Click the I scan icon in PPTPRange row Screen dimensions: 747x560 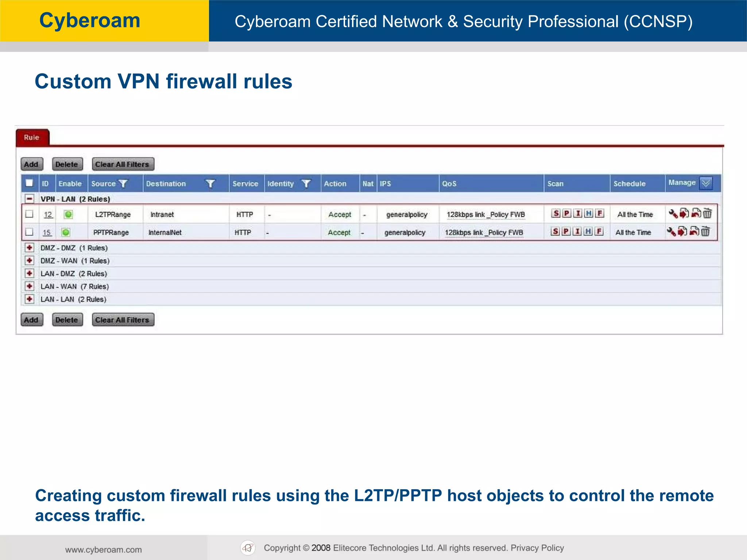tap(577, 231)
